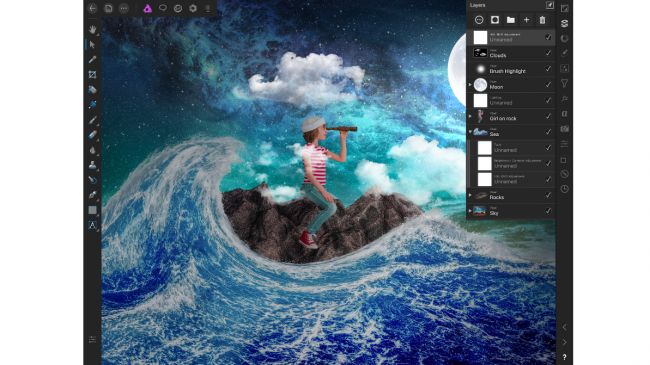Click the 'Layers' panel title
Image resolution: width=650 pixels, height=365 pixels.
[478, 5]
